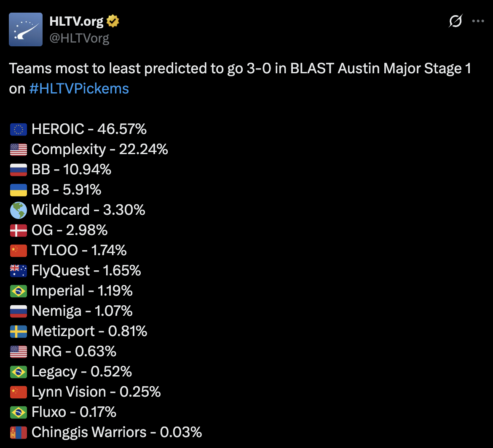Open the three-dot more options menu
493x448 pixels.
478,21
